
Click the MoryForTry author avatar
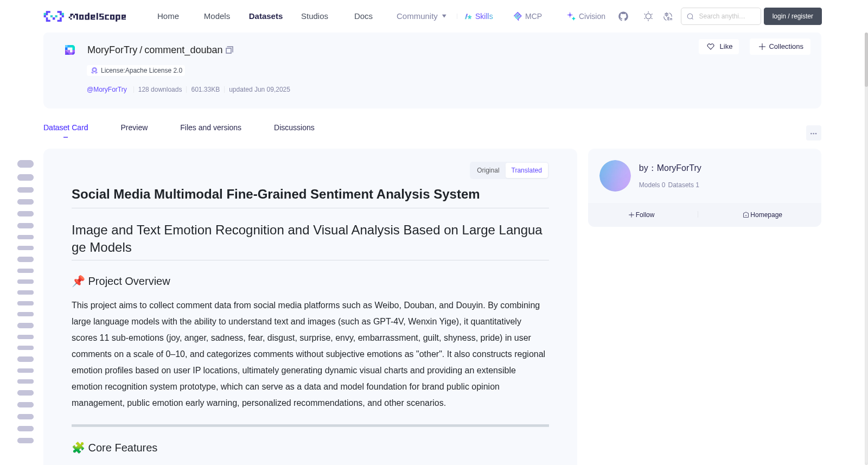pyautogui.click(x=615, y=176)
